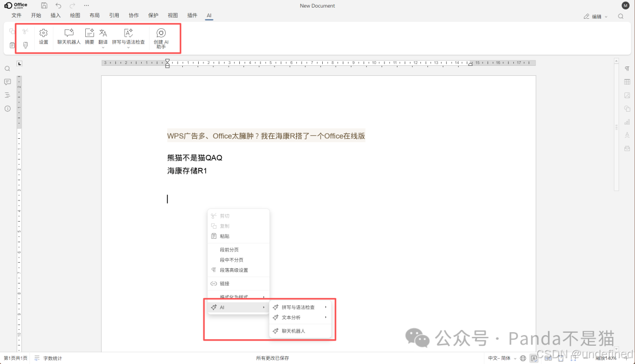Screen dimensions: 635x364
Task: Expand 文本分析 submenu
Action: pyautogui.click(x=300, y=318)
